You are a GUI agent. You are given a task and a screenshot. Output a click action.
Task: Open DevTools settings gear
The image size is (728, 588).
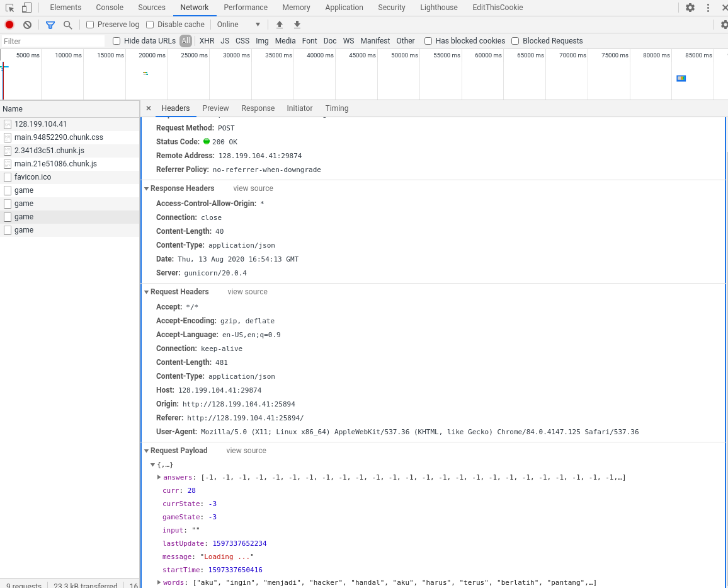690,8
